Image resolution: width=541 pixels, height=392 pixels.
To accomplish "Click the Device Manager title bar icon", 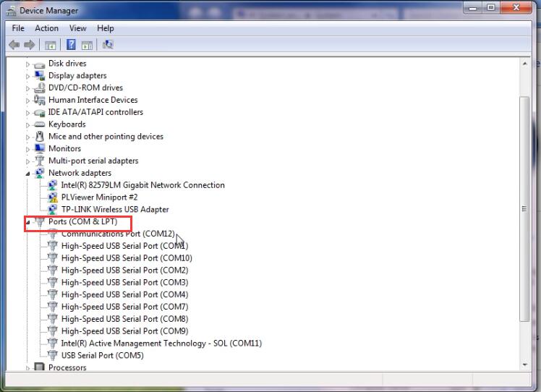I will point(11,11).
